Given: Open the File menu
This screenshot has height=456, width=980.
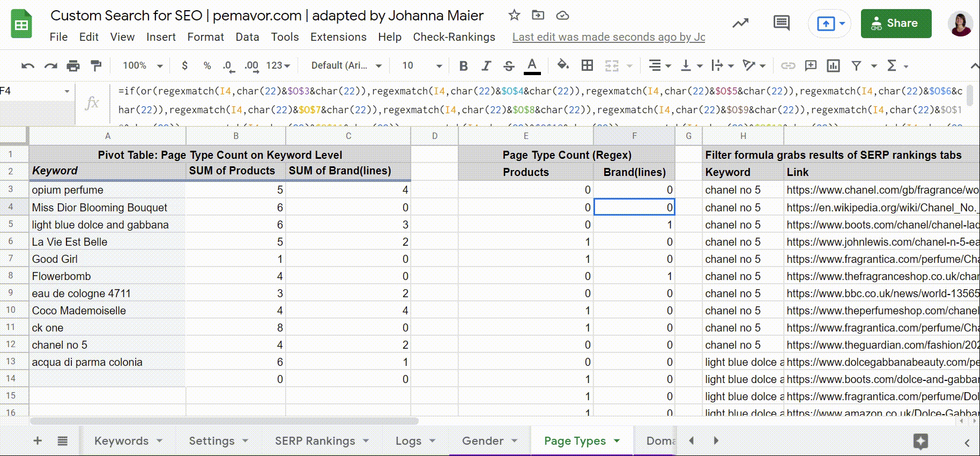Looking at the screenshot, I should point(58,37).
